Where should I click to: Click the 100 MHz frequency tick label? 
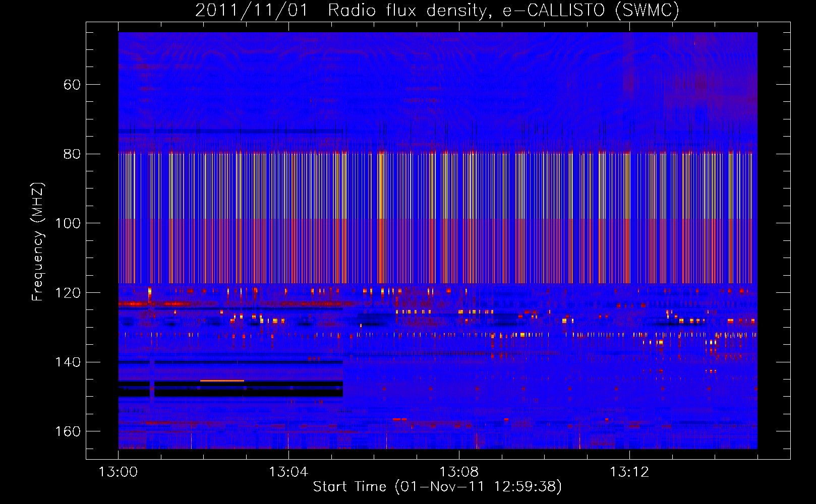tap(68, 223)
